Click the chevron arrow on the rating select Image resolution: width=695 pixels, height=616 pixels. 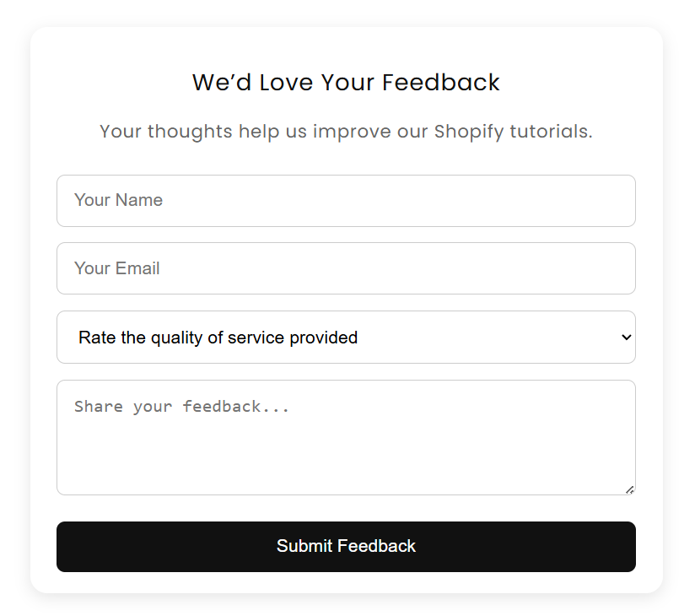(x=626, y=338)
